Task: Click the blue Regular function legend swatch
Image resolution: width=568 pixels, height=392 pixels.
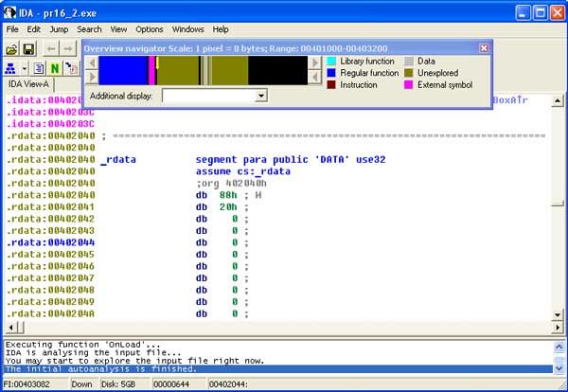Action: pos(331,73)
